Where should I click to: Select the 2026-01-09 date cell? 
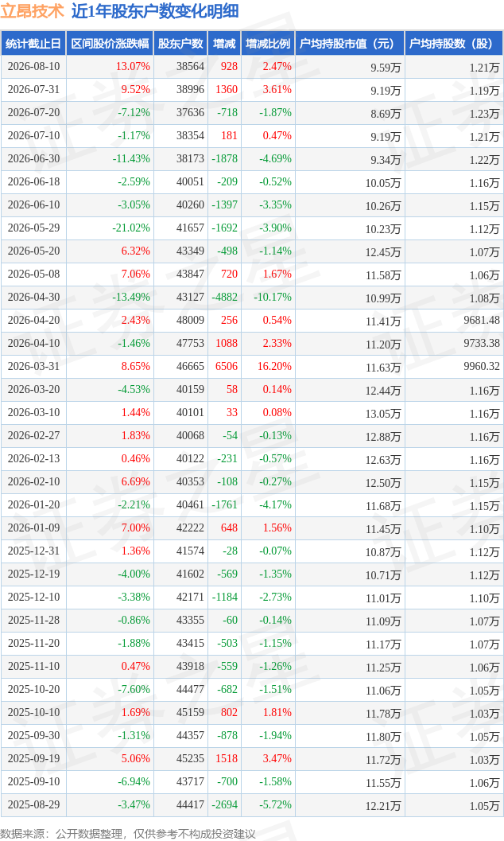click(33, 528)
